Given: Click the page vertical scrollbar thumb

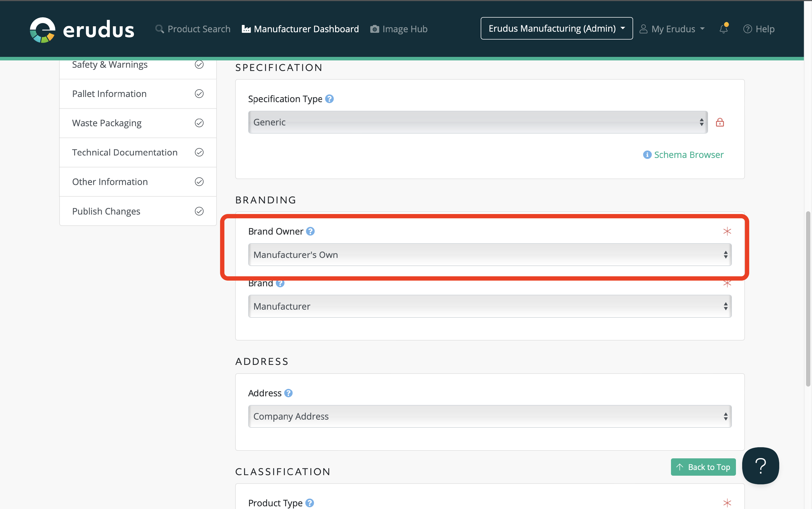Looking at the screenshot, I should 808,299.
